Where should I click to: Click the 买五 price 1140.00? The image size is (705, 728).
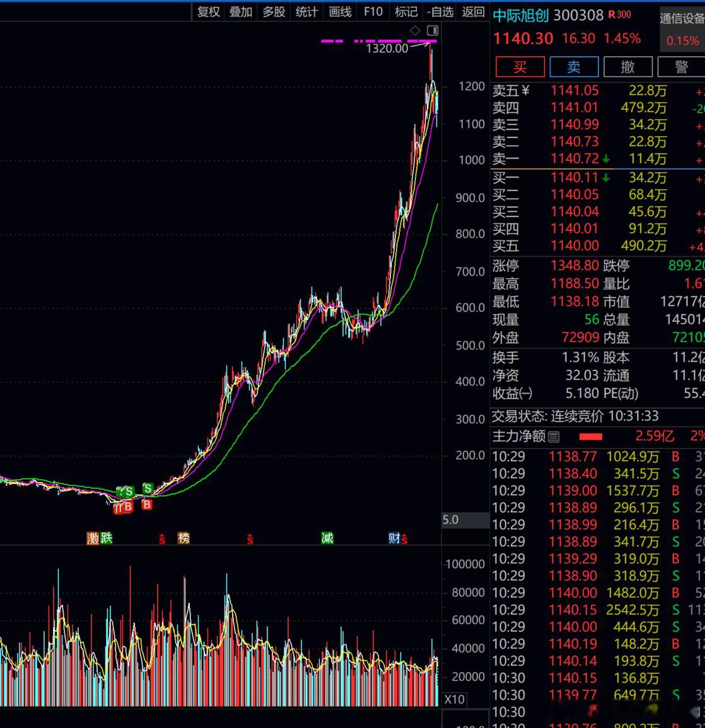click(x=574, y=245)
